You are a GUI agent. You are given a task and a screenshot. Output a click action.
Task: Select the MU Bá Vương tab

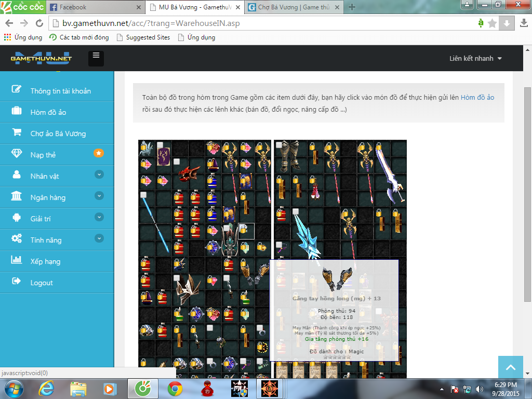coord(195,7)
